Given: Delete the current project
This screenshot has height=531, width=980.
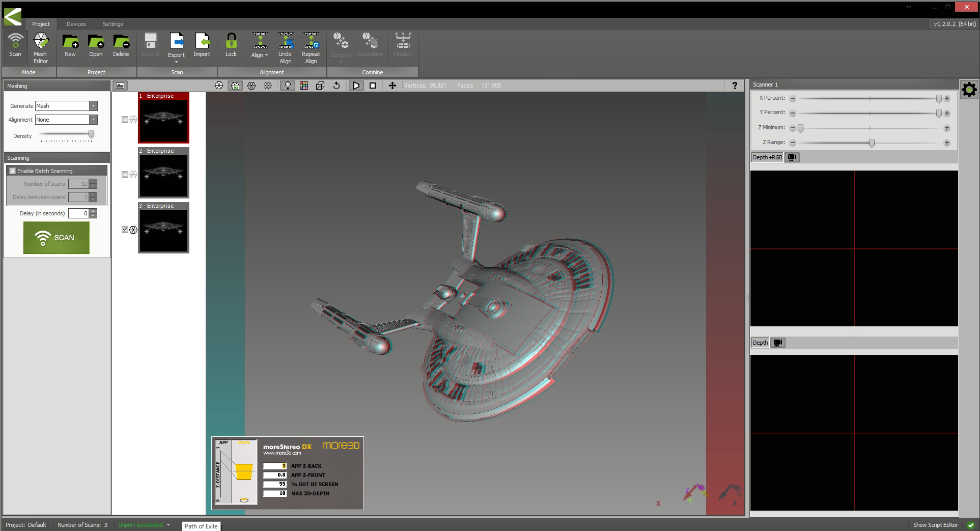Looking at the screenshot, I should click(121, 45).
